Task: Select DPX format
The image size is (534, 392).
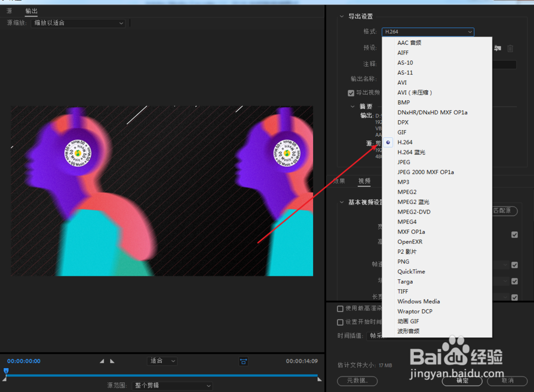Action: point(437,122)
